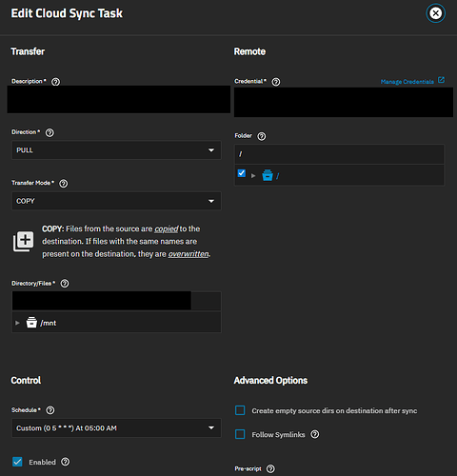View Follow Symlinks help tooltip
Image resolution: width=457 pixels, height=476 pixels.
coord(315,434)
